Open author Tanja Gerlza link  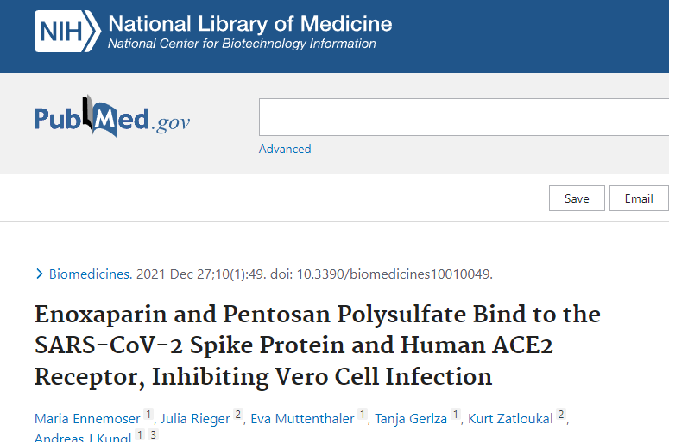pyautogui.click(x=411, y=419)
